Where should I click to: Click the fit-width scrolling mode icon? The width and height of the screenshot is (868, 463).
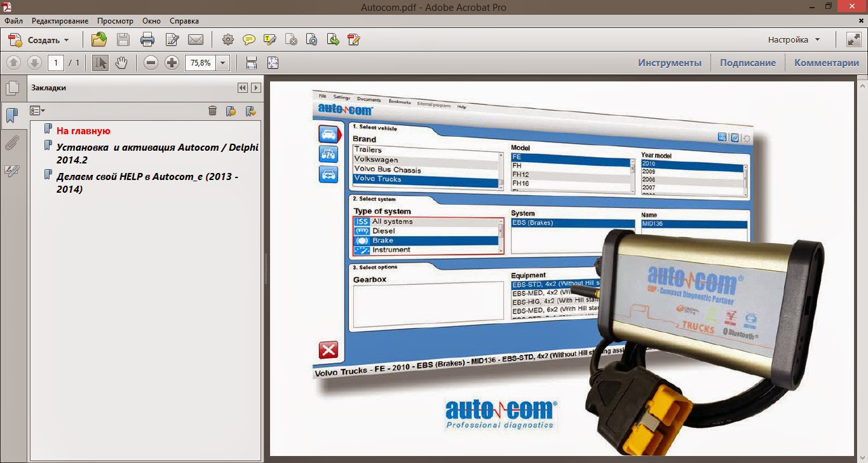(x=252, y=63)
